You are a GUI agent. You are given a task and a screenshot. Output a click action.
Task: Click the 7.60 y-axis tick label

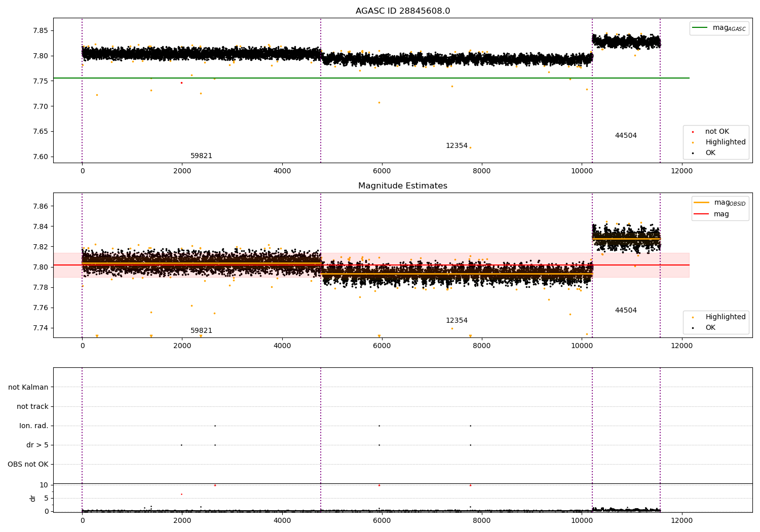tap(40, 157)
